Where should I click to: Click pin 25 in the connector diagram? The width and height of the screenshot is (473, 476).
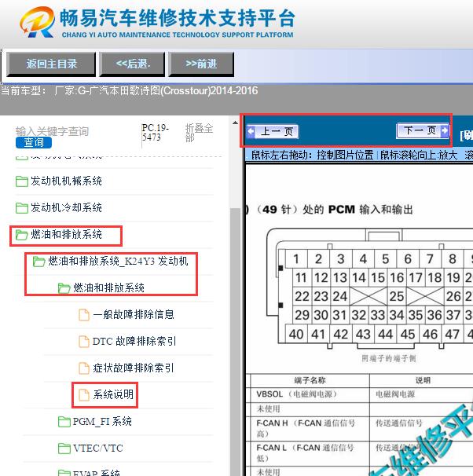pos(396,297)
